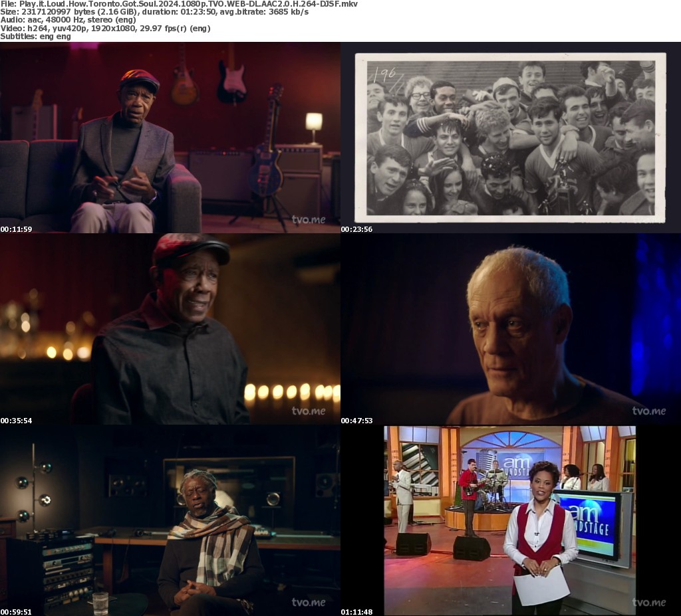Click the 00:11:59 timestamp label
This screenshot has width=681, height=616.
coord(16,229)
